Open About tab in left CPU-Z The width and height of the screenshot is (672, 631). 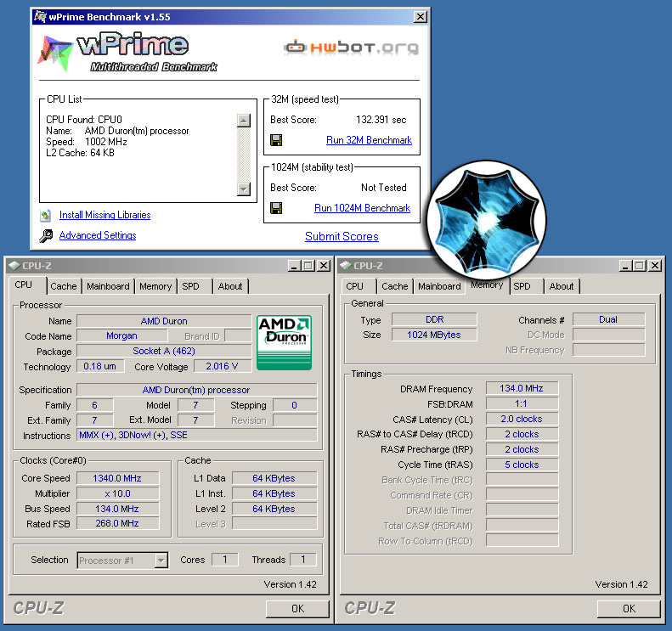(x=230, y=286)
